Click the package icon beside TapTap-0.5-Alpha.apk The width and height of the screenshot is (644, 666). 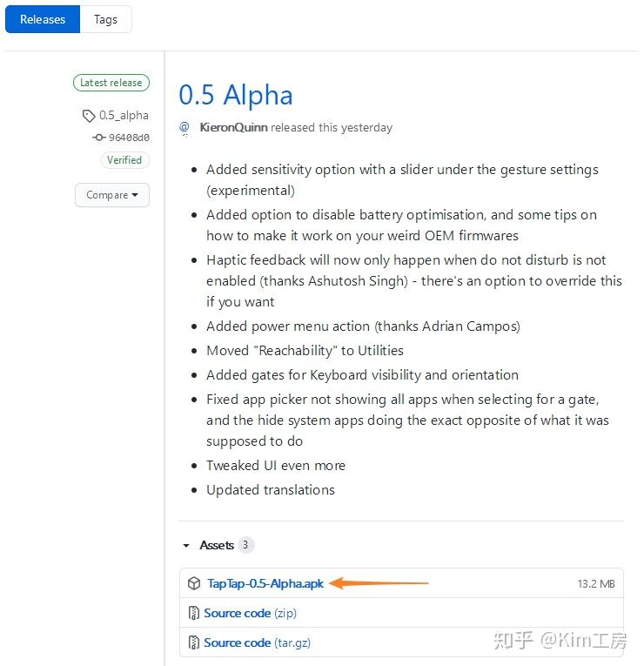pos(194,583)
